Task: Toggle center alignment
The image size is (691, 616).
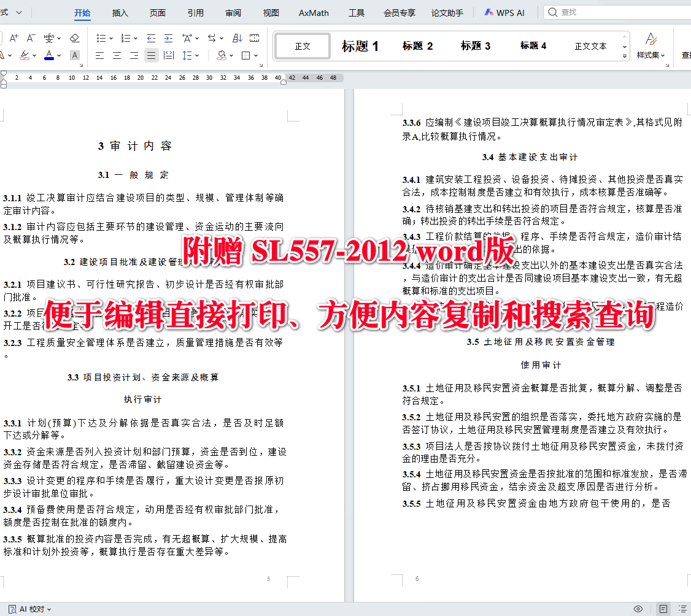Action: 117,55
